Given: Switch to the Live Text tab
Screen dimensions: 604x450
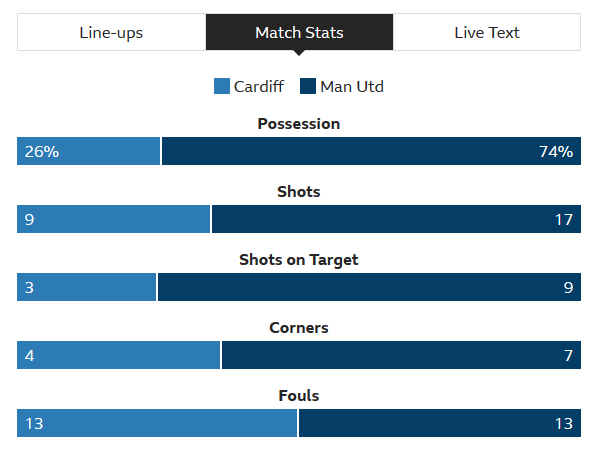Looking at the screenshot, I should 487,32.
